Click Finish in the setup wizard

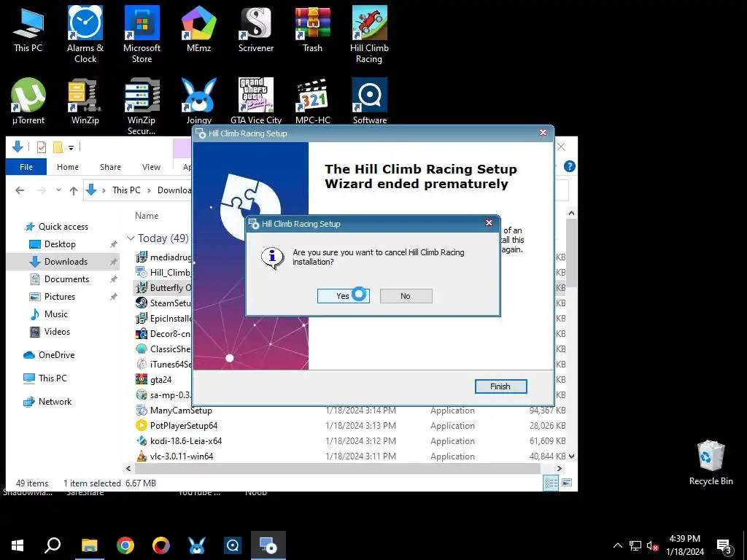coord(500,386)
